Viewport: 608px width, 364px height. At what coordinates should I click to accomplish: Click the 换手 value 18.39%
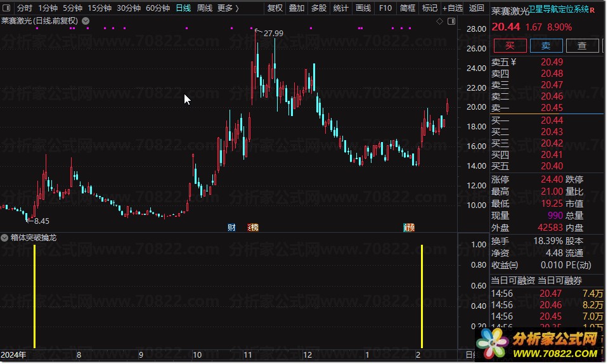(548, 241)
